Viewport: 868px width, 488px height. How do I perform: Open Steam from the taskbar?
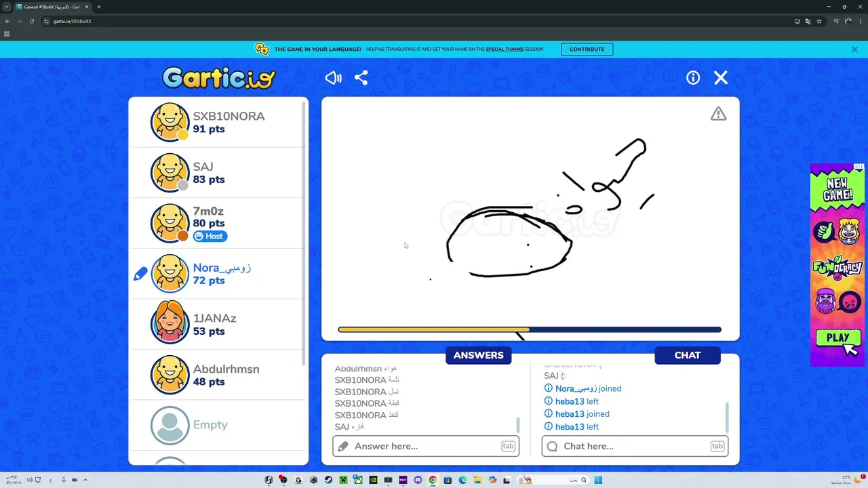click(x=328, y=480)
